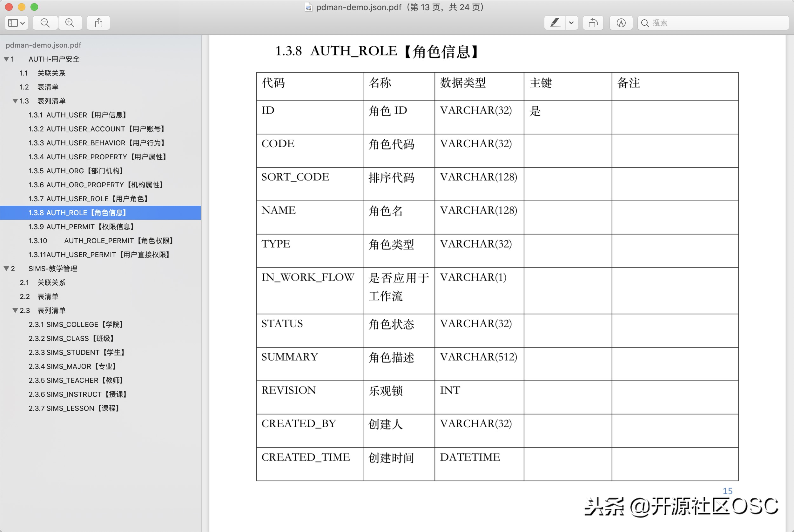Viewport: 794px width, 532px height.
Task: Go to 2.3.2 SIMS_CLASS 班级
Action: click(72, 338)
